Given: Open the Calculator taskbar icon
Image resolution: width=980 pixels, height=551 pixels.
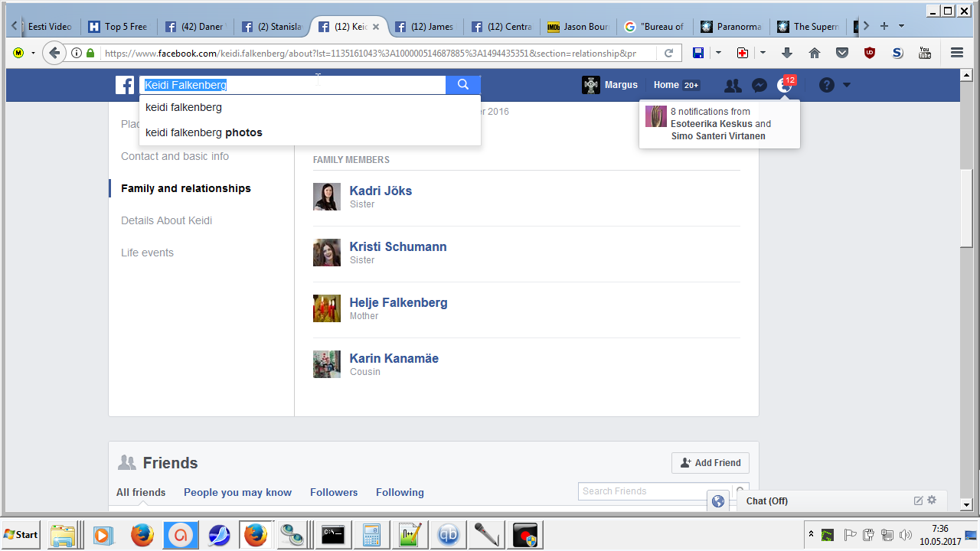Looking at the screenshot, I should [x=372, y=534].
